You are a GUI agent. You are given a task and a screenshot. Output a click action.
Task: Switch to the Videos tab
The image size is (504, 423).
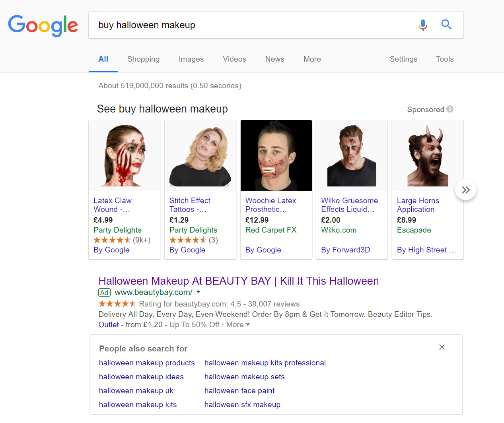pos(234,59)
